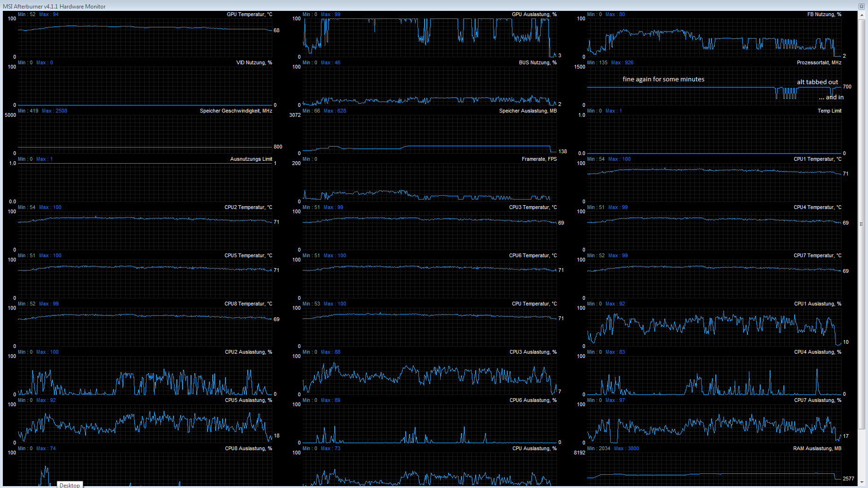Click the GPU temperature Max : 94 readout
The height and width of the screenshot is (488, 868).
[49, 15]
